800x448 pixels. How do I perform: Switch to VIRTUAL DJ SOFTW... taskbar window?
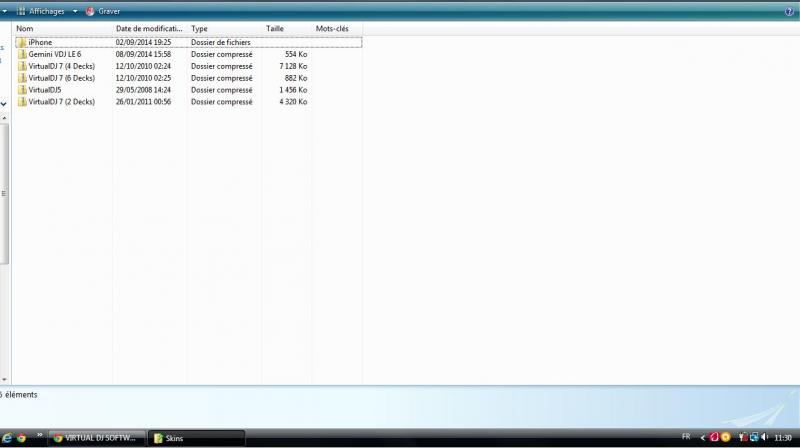pos(96,438)
